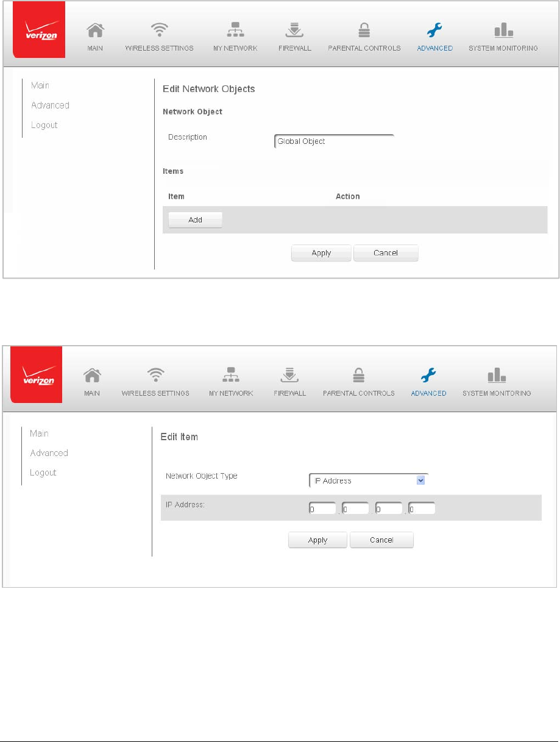Open Firewall icon in Edit Item screen
Viewport: 560px width, 742px height.
click(289, 375)
